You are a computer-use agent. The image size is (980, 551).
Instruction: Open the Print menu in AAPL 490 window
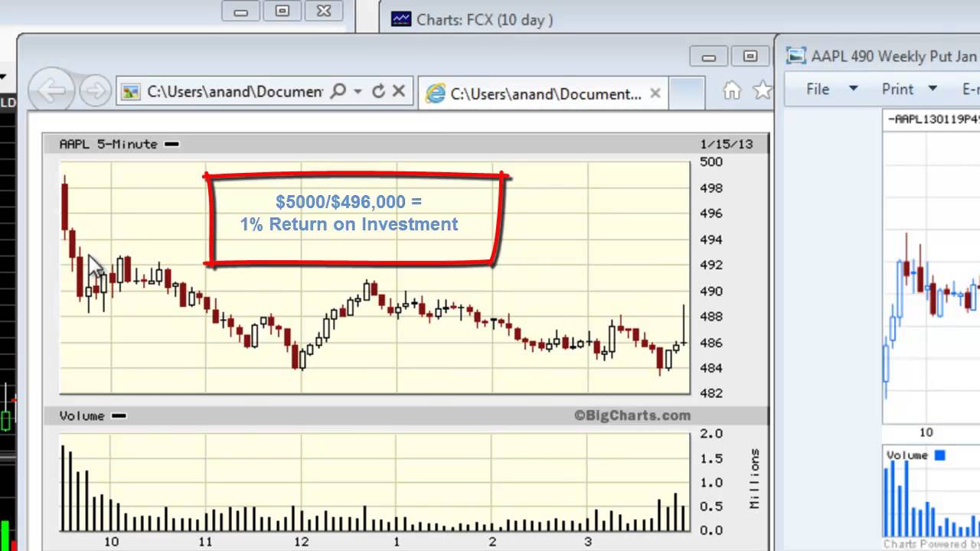coord(897,90)
